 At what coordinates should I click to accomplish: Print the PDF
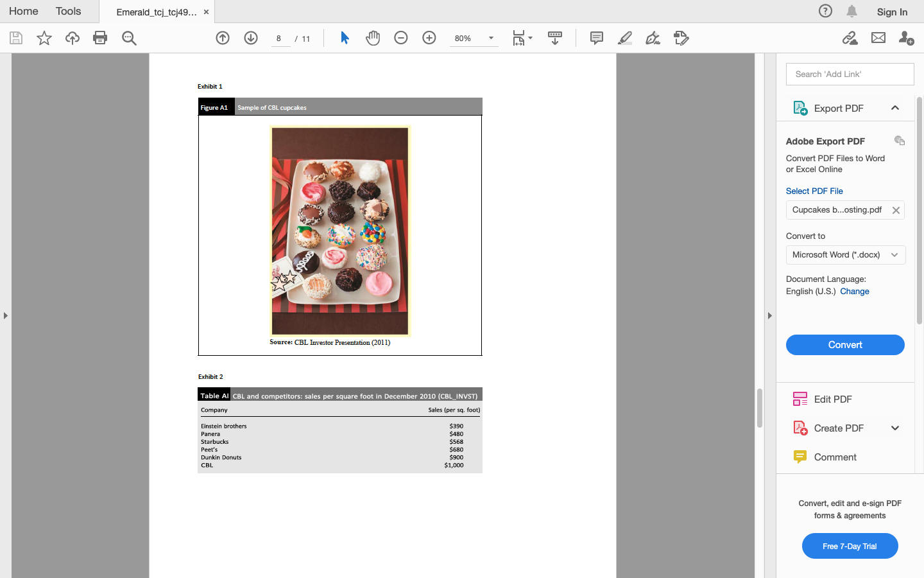(100, 38)
